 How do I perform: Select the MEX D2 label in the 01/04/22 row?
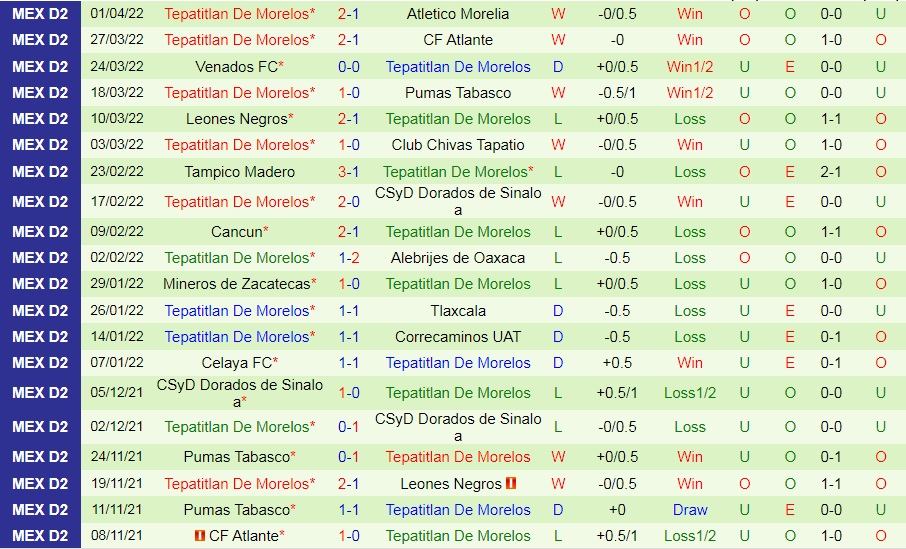[40, 14]
